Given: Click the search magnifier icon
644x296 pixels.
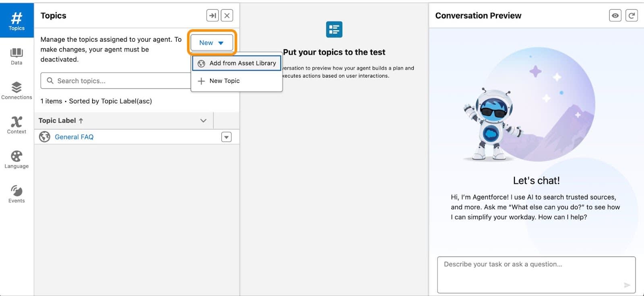Looking at the screenshot, I should coord(50,81).
